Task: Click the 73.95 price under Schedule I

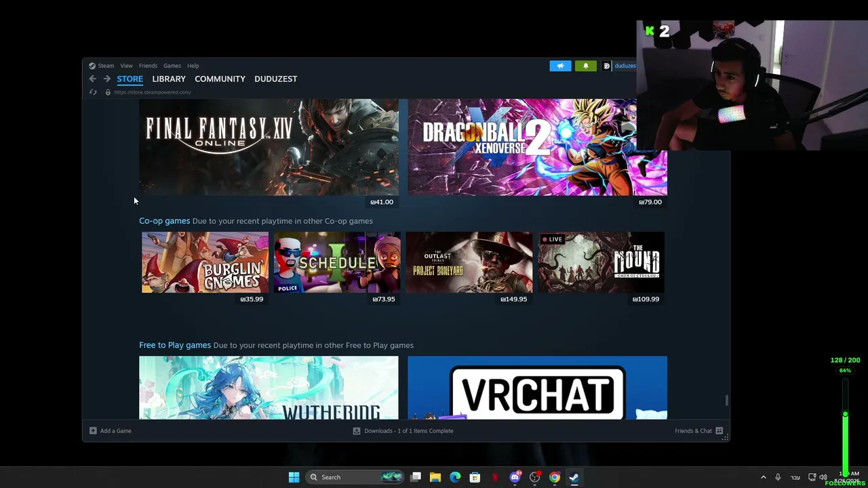Action: [x=384, y=299]
